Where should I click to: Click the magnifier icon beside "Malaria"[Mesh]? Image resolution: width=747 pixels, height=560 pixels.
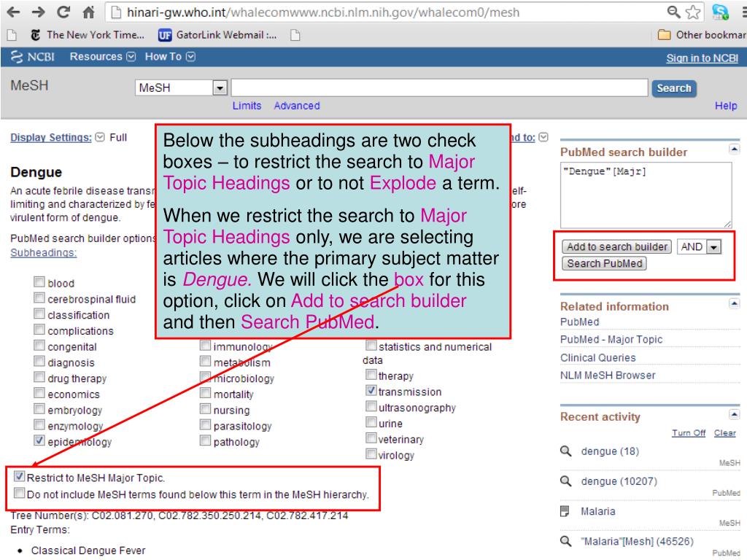pos(565,542)
